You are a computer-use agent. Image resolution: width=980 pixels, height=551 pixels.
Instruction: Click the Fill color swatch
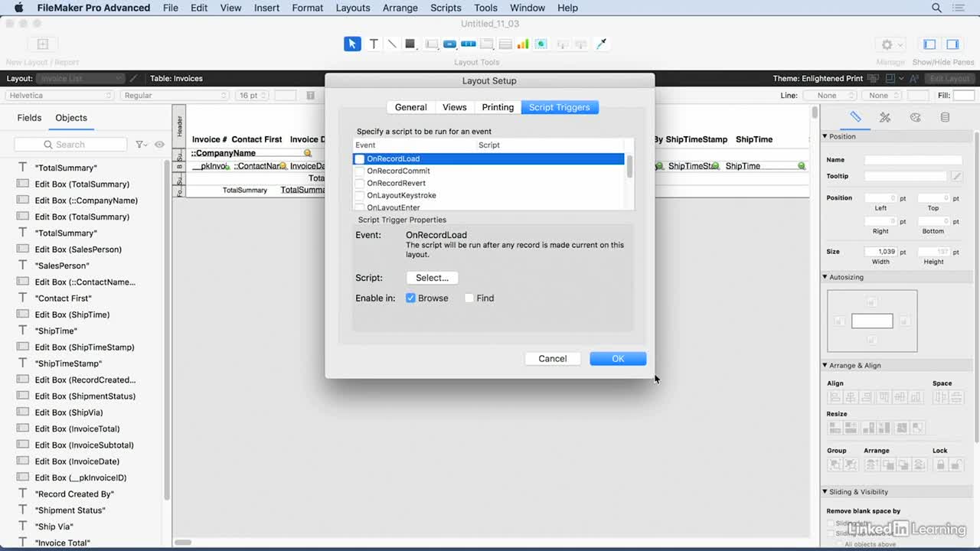pos(964,96)
